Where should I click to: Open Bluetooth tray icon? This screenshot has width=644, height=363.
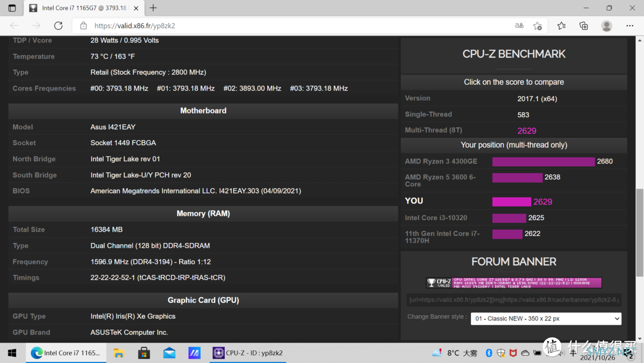[489, 353]
